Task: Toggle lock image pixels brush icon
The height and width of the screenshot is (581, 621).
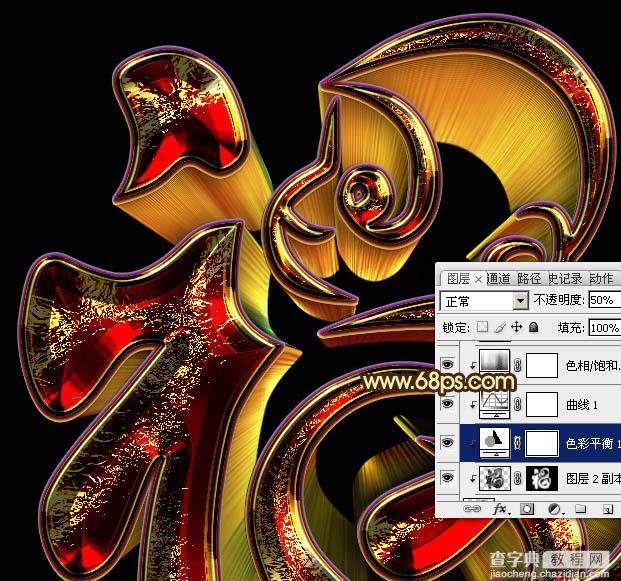Action: [x=500, y=327]
